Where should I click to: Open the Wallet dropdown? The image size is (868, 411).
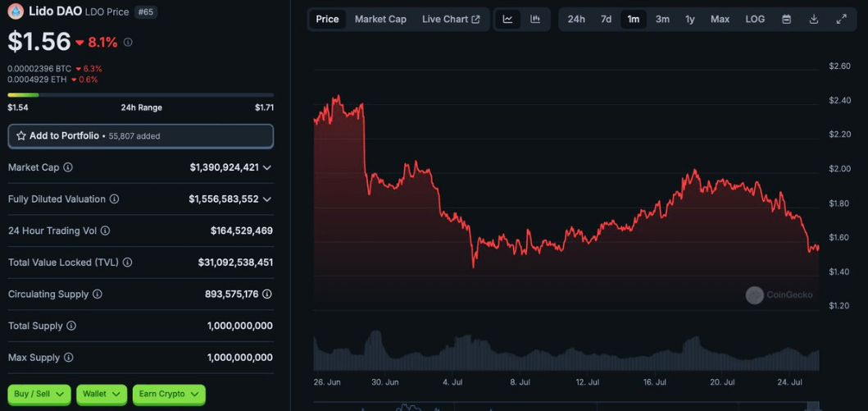click(x=102, y=394)
